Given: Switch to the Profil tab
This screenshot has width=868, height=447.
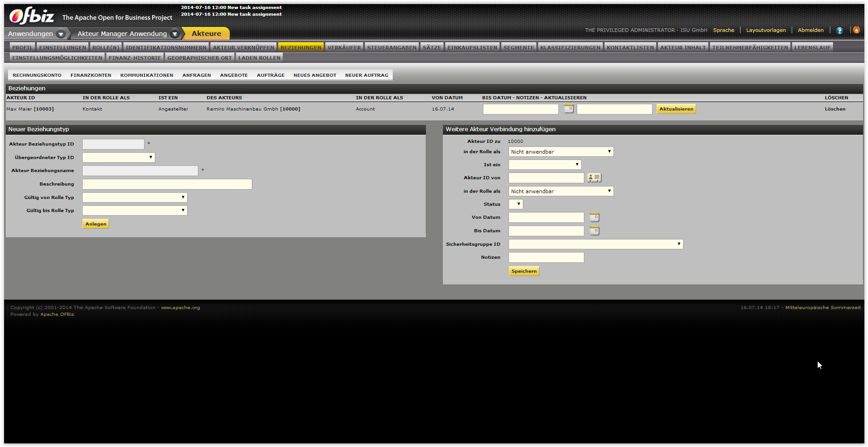Looking at the screenshot, I should (22, 47).
